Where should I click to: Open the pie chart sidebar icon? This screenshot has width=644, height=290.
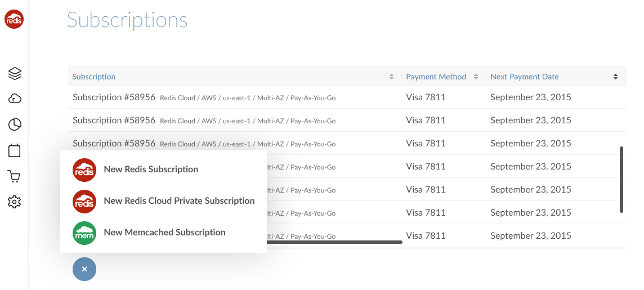(x=15, y=124)
